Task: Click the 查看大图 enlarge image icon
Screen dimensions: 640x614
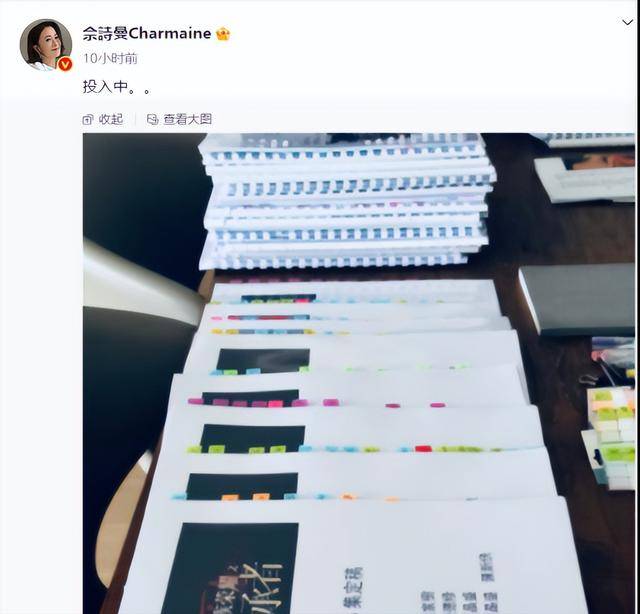Action: (152, 120)
